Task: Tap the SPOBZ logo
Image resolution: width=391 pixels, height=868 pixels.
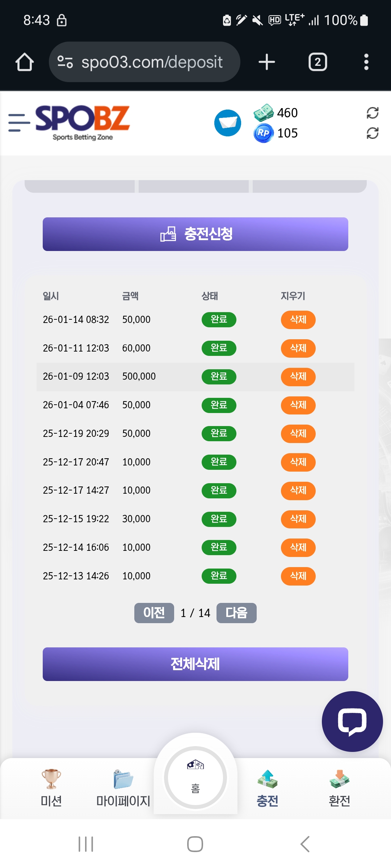Action: 83,123
